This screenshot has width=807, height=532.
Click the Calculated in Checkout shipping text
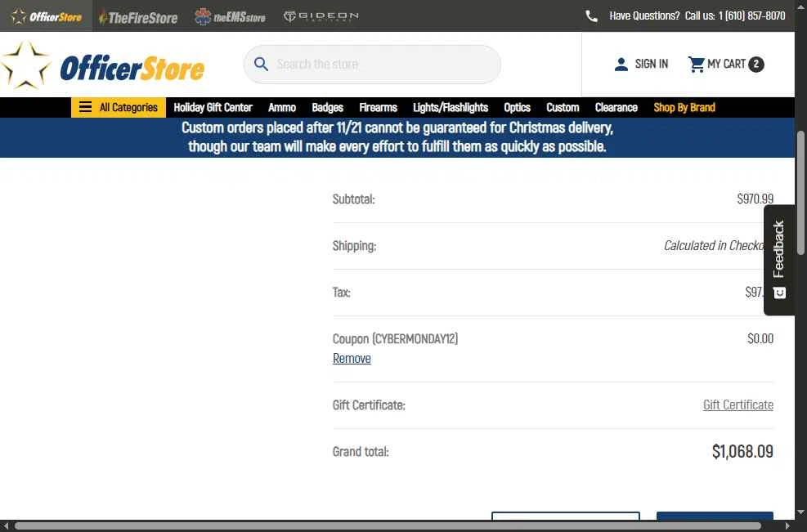coord(714,245)
